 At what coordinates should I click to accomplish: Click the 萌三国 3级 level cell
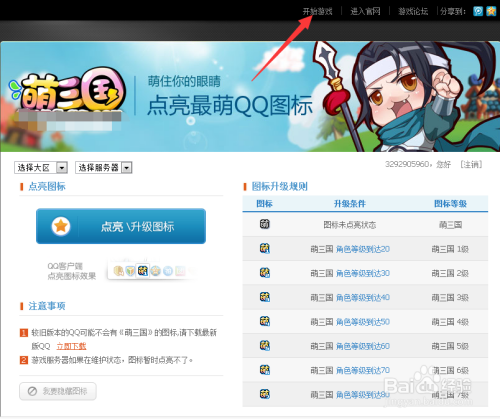[x=450, y=297]
